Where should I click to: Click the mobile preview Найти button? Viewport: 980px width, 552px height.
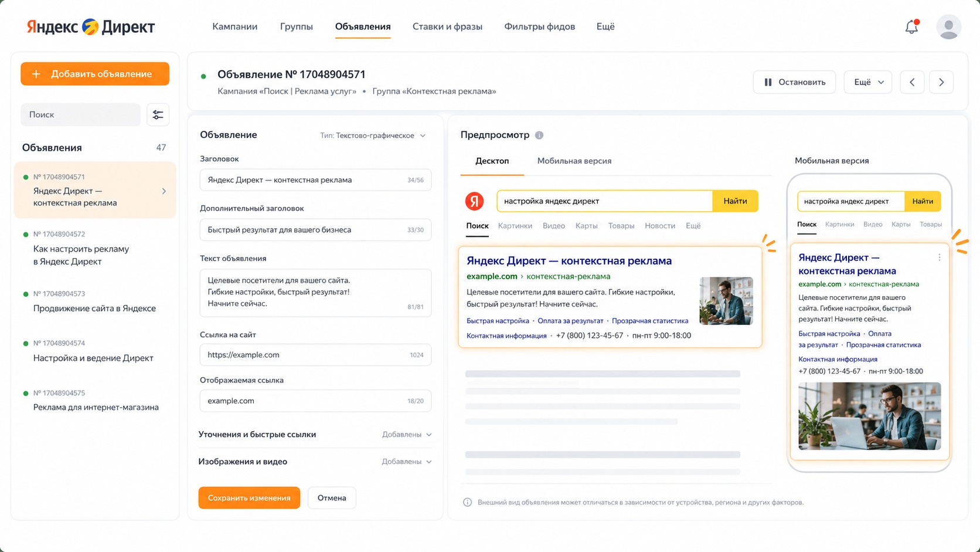[x=923, y=201]
